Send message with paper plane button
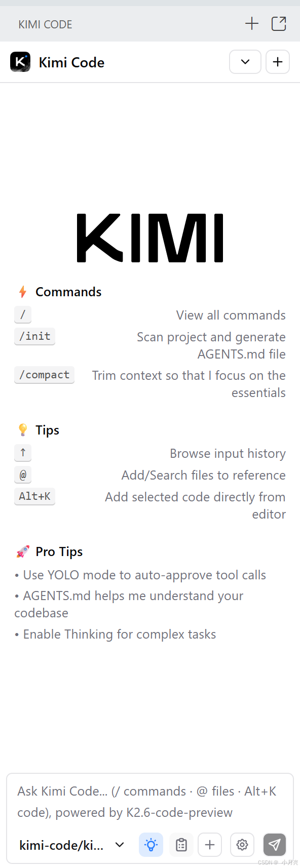Viewport: 300px width, 868px height. click(275, 845)
